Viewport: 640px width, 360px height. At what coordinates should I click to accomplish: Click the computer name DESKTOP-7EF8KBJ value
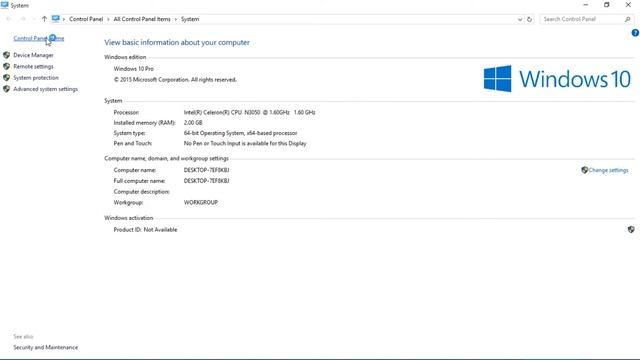[207, 170]
